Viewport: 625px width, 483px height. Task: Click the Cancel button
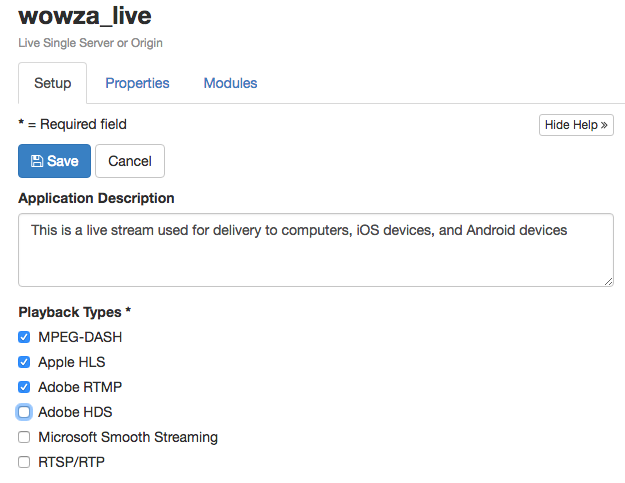pos(130,161)
